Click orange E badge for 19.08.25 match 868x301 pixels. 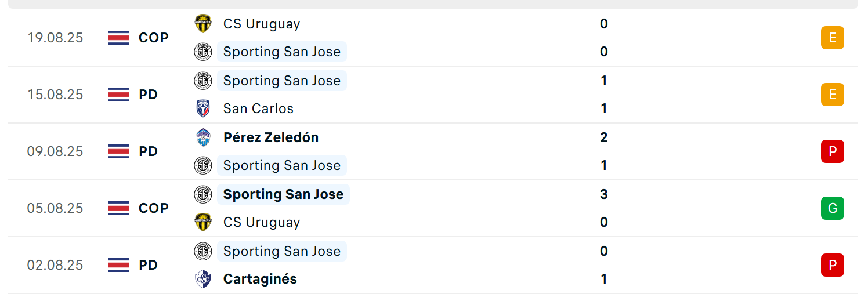click(833, 38)
